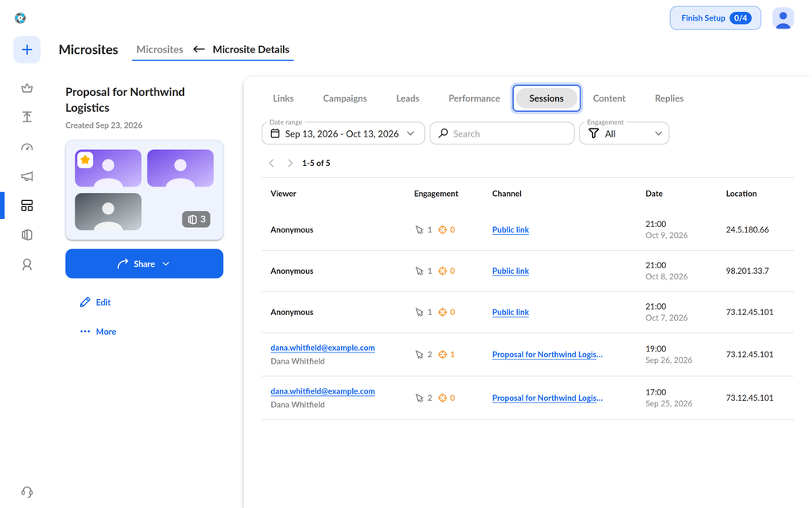The height and width of the screenshot is (508, 812).
Task: Switch to the Leads tab
Action: (408, 98)
